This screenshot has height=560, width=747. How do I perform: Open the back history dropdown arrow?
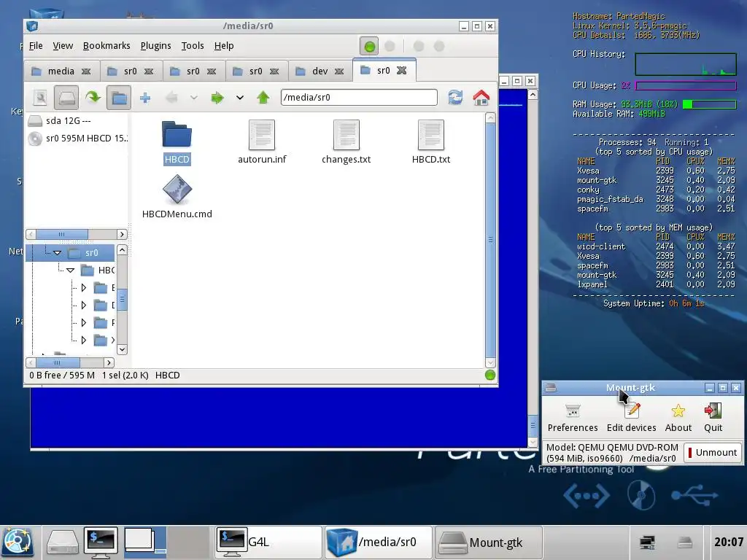pyautogui.click(x=193, y=98)
